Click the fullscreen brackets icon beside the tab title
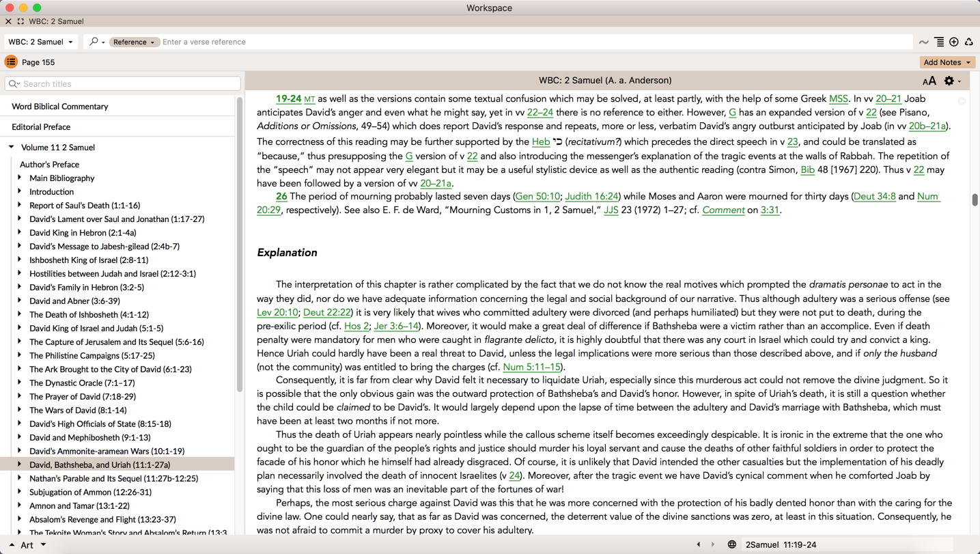Screen dimensions: 980x554 coord(20,21)
